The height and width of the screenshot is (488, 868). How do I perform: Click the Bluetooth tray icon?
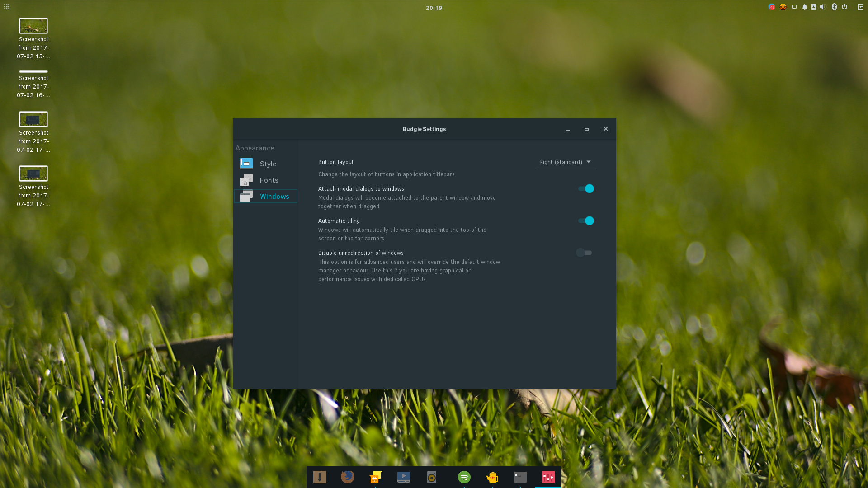(834, 7)
